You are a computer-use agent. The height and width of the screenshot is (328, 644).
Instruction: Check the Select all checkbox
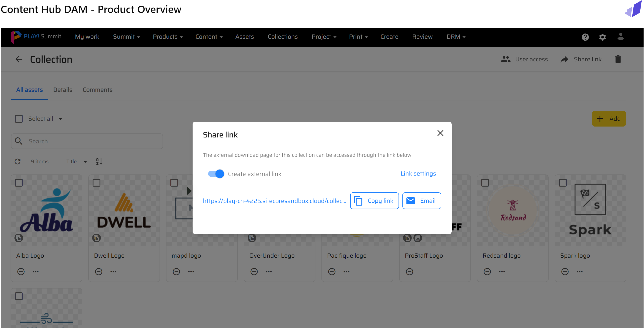point(19,119)
